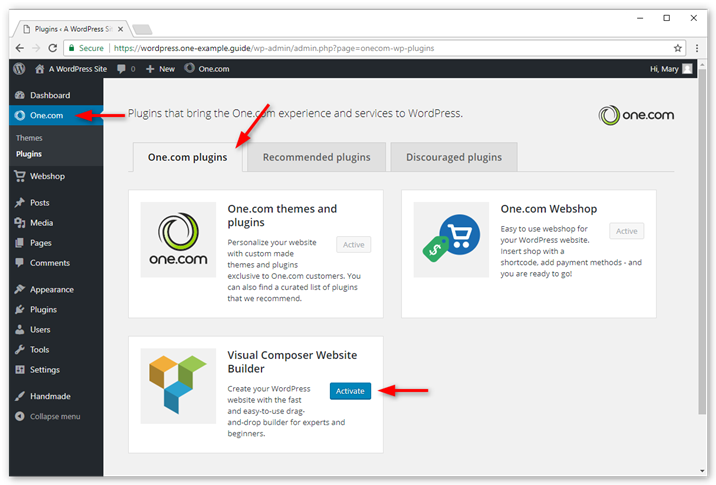Switch to Recommended plugins tab

coord(316,157)
